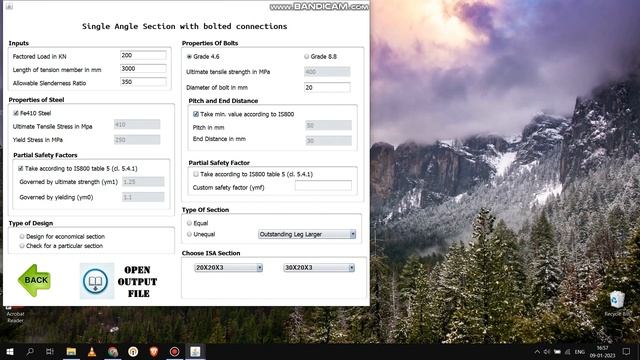Click the Custom safety factor (ymf) field

pos(323,186)
